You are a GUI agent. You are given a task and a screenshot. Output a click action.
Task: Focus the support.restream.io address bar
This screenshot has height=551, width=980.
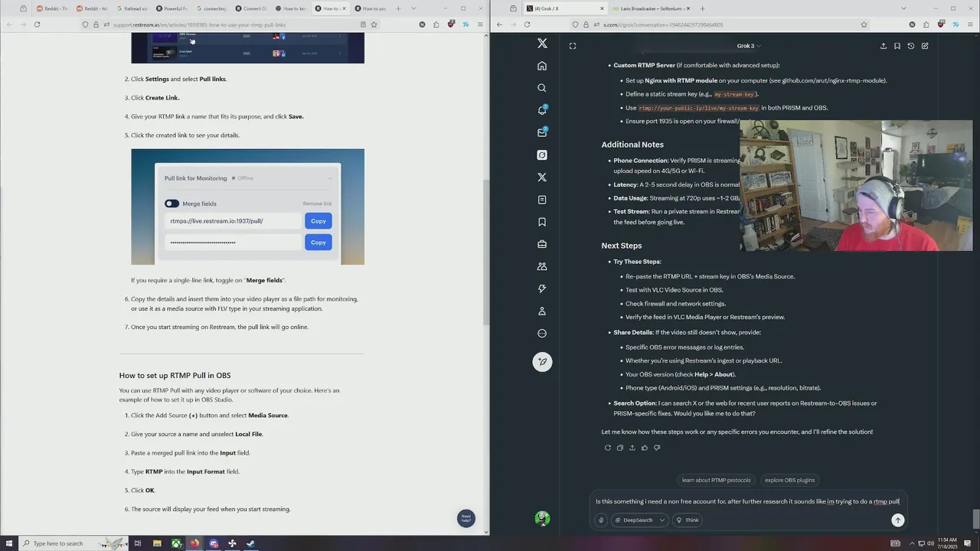tap(230, 24)
